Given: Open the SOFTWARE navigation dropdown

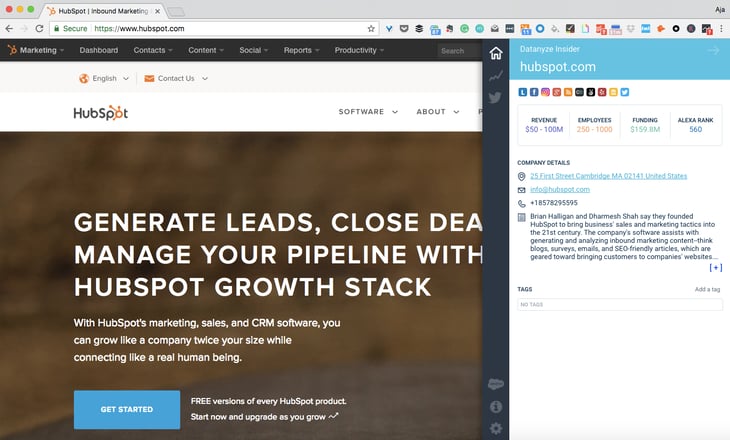Looking at the screenshot, I should point(368,112).
